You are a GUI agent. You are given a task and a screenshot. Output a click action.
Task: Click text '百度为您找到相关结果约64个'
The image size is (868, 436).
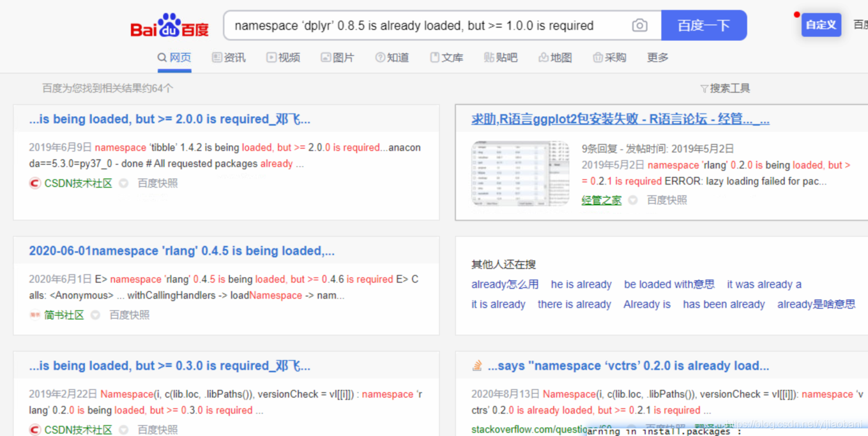click(107, 88)
